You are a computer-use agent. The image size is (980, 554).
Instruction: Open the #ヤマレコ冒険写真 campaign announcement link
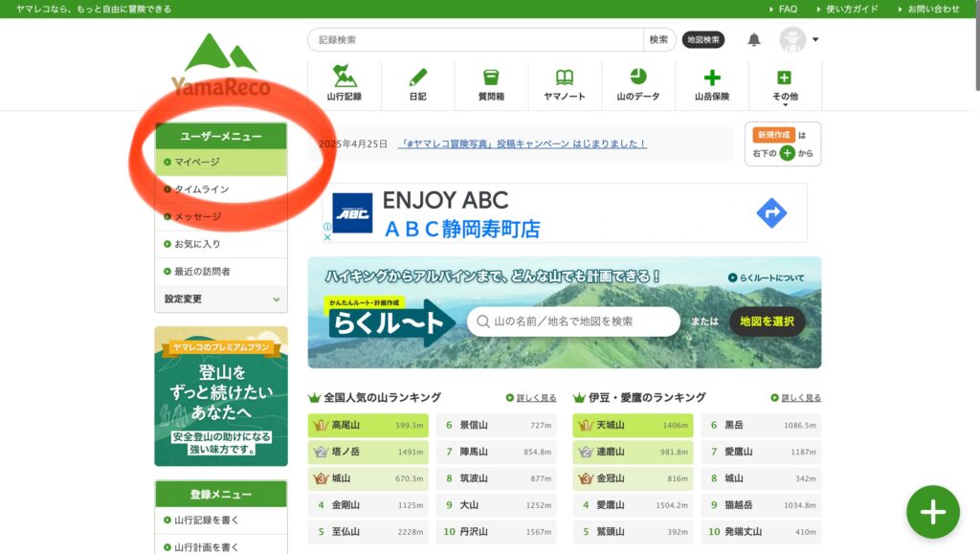point(522,144)
